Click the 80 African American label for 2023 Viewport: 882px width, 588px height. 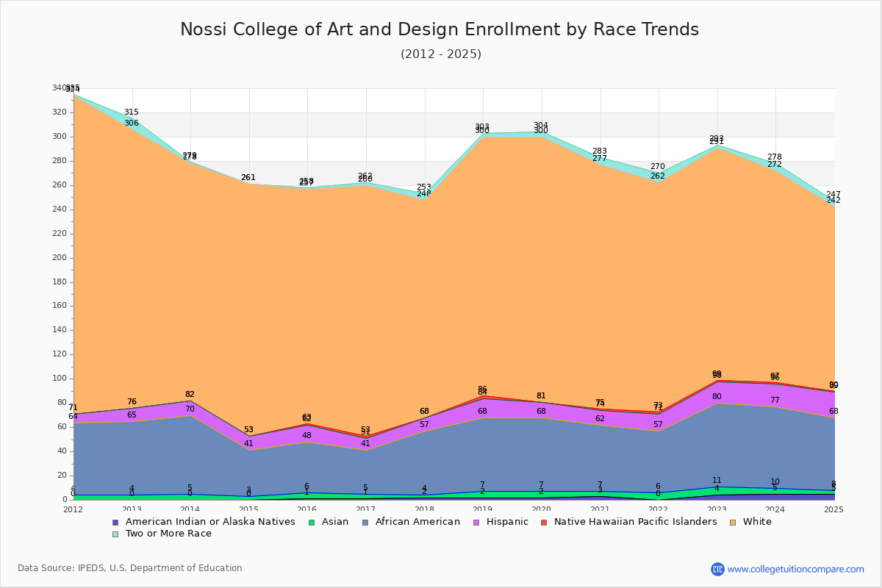pos(717,397)
